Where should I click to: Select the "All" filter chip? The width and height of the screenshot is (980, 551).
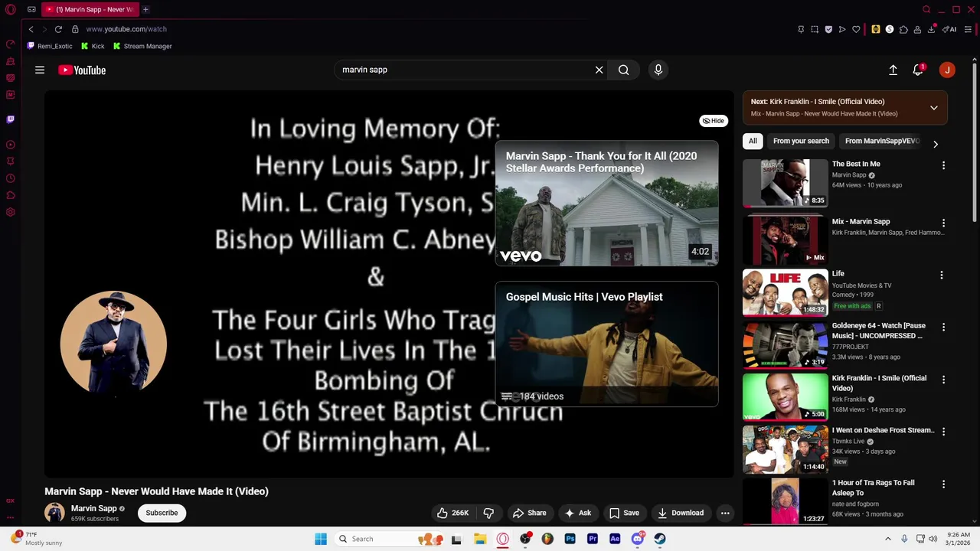[x=753, y=141]
